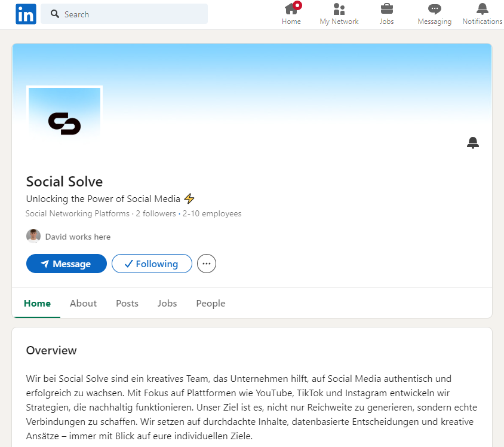Viewport: 504px width, 447px height.
Task: Open the '2 followers' link
Action: pyautogui.click(x=156, y=213)
